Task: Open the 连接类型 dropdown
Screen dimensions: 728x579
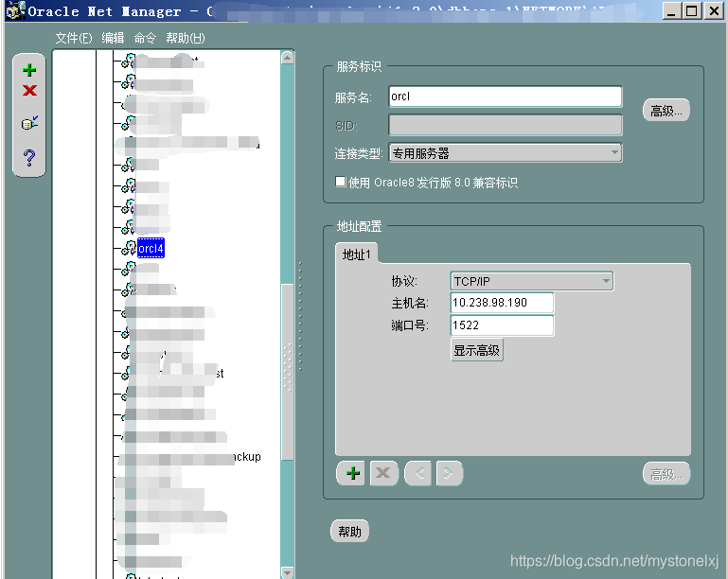Action: [506, 152]
